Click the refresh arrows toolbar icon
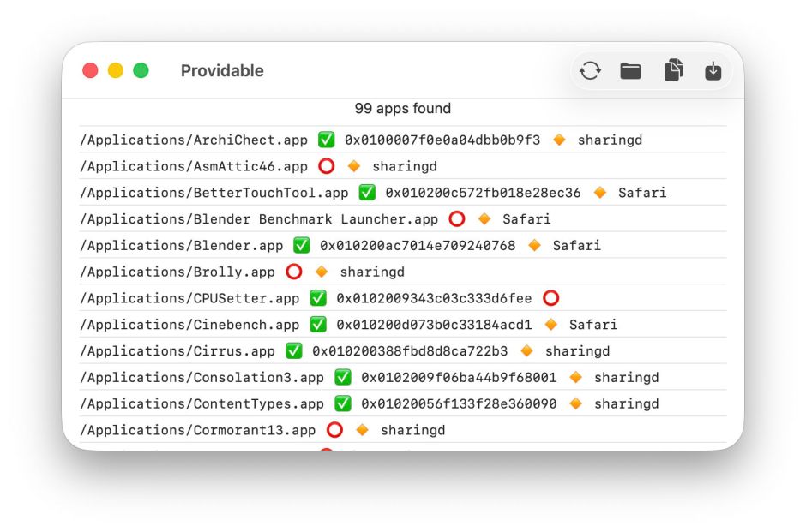 pyautogui.click(x=590, y=71)
